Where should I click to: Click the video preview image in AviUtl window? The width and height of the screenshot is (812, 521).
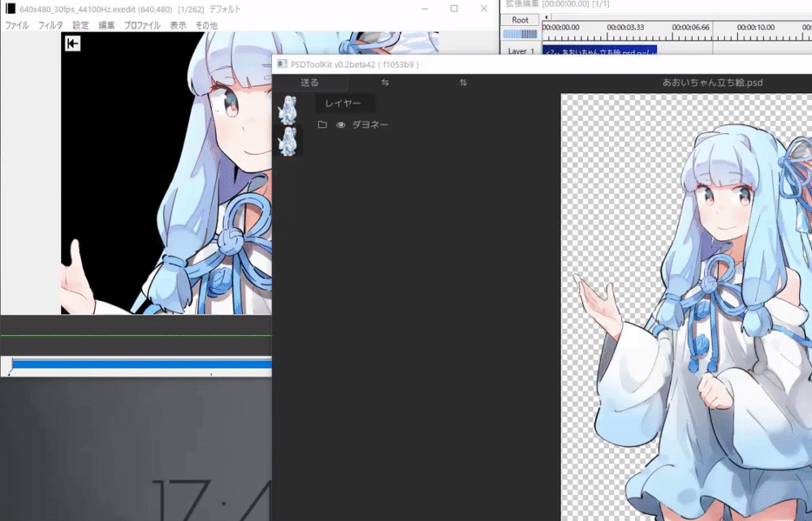(x=166, y=173)
